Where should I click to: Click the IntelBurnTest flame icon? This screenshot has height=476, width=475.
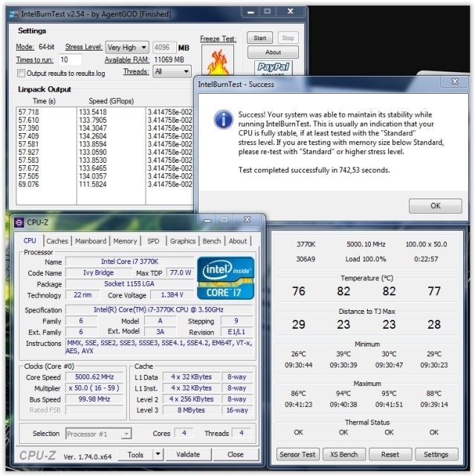tap(217, 61)
